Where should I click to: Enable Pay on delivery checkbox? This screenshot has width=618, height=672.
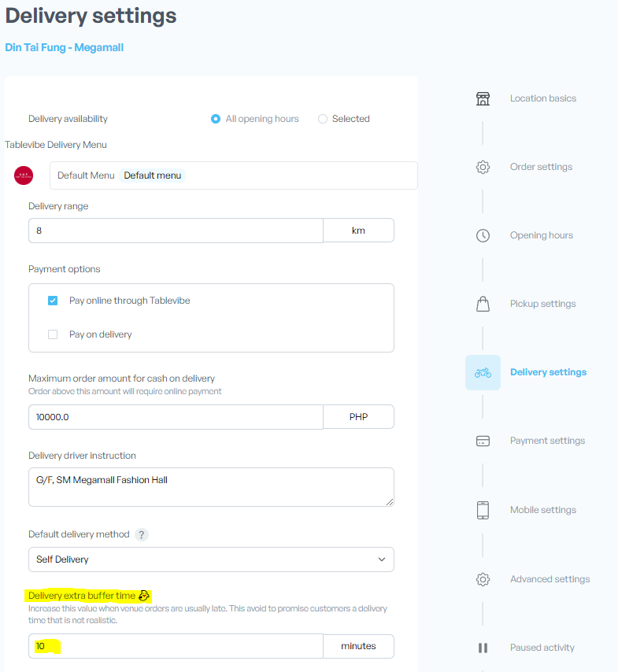point(53,334)
